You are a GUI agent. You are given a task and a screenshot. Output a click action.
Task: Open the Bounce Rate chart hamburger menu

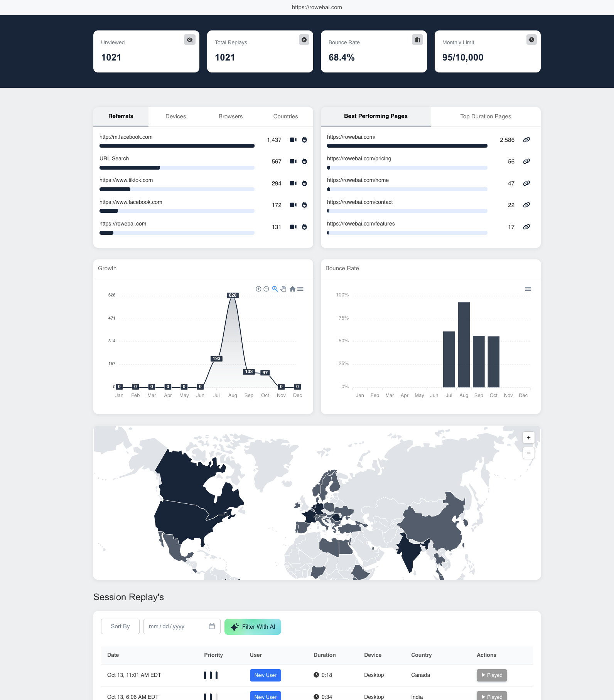click(x=528, y=289)
